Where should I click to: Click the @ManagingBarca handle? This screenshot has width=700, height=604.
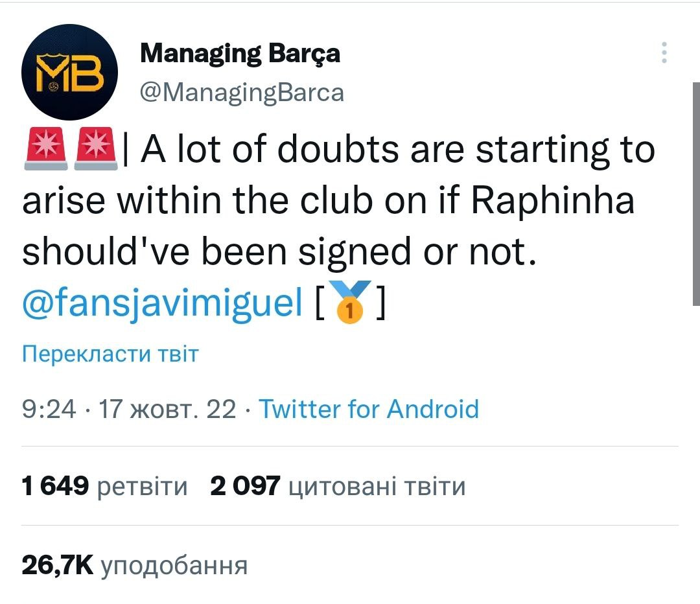pos(242,93)
